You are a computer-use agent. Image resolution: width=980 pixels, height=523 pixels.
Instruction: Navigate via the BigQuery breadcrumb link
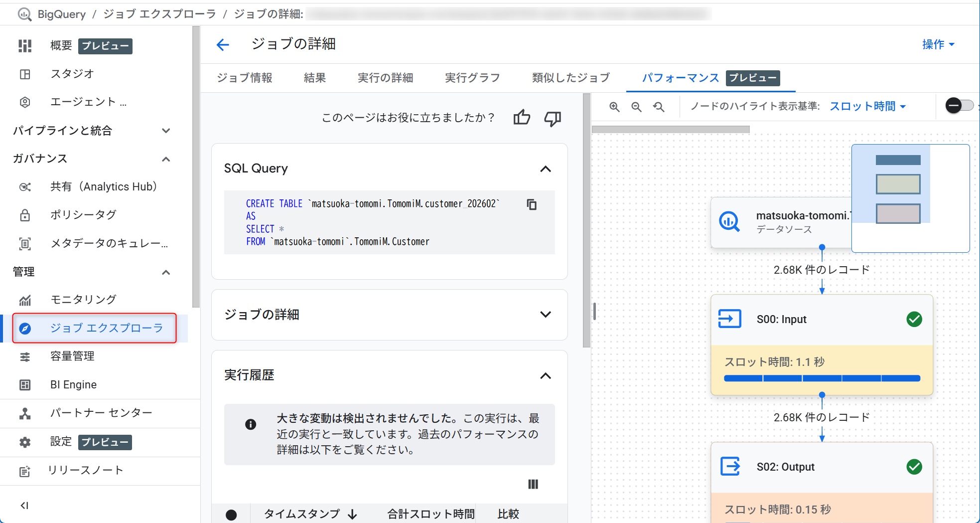(61, 14)
